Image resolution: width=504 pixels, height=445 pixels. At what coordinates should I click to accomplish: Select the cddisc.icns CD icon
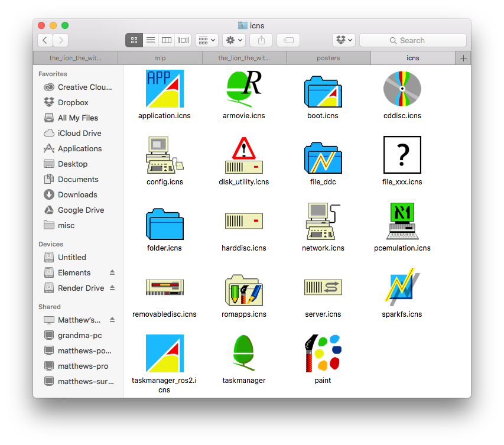coord(402,89)
